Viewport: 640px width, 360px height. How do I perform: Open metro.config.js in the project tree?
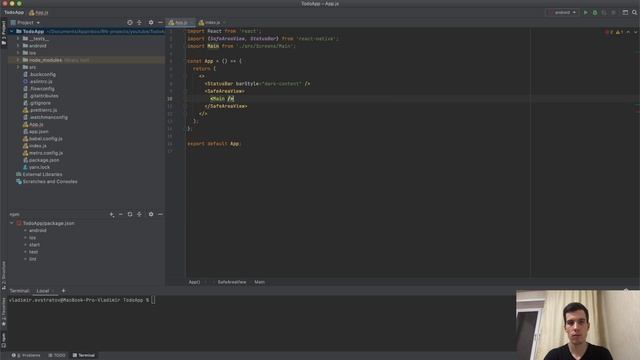[x=46, y=153]
